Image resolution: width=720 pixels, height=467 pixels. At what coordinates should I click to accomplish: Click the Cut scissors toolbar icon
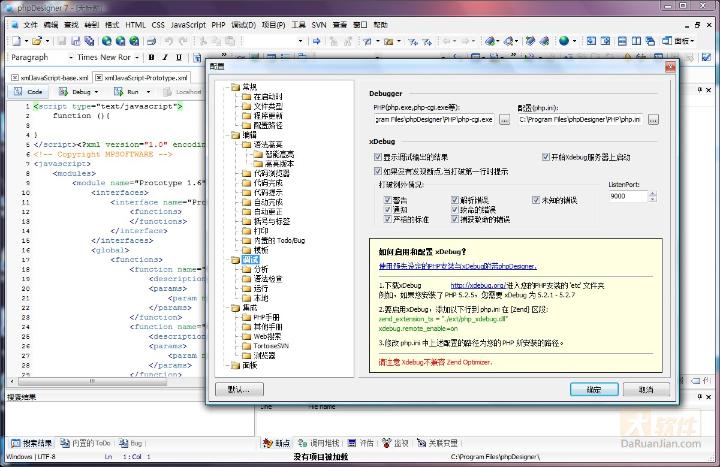pyautogui.click(x=202, y=41)
